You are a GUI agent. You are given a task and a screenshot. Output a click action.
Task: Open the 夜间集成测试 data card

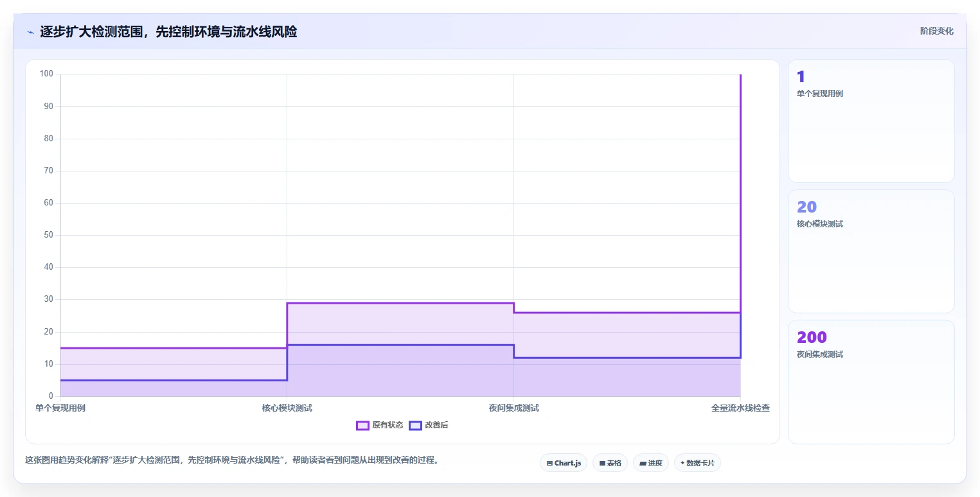(871, 382)
